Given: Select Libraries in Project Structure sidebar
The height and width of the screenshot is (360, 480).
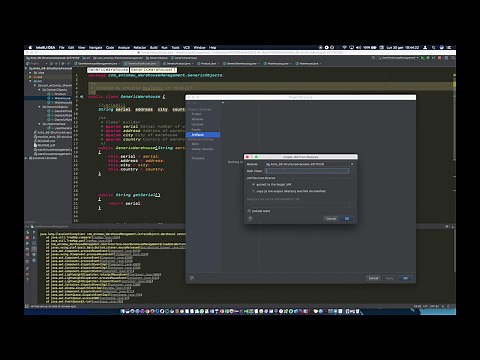Looking at the screenshot, I should [x=197, y=124].
